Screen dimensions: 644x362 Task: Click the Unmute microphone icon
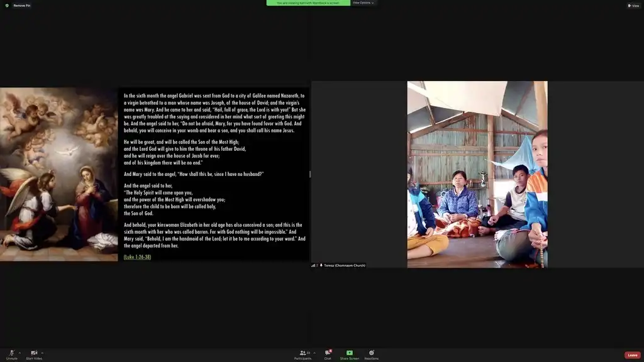tap(11, 353)
